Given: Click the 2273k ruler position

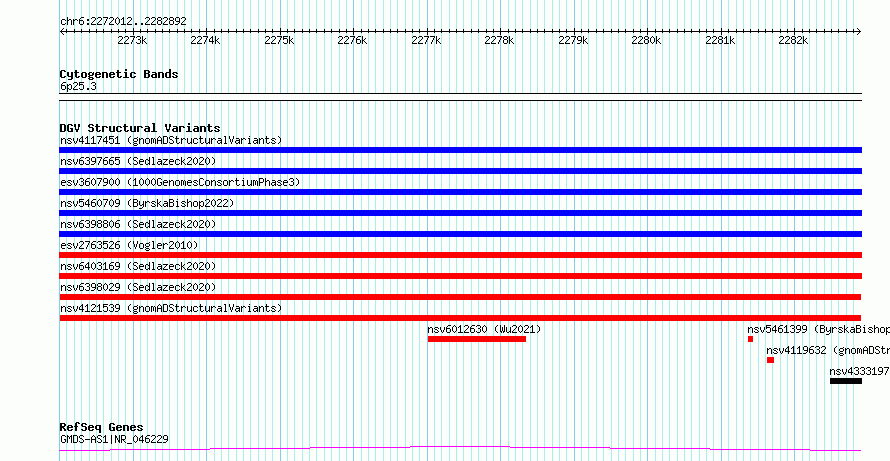Looking at the screenshot, I should pyautogui.click(x=132, y=41).
